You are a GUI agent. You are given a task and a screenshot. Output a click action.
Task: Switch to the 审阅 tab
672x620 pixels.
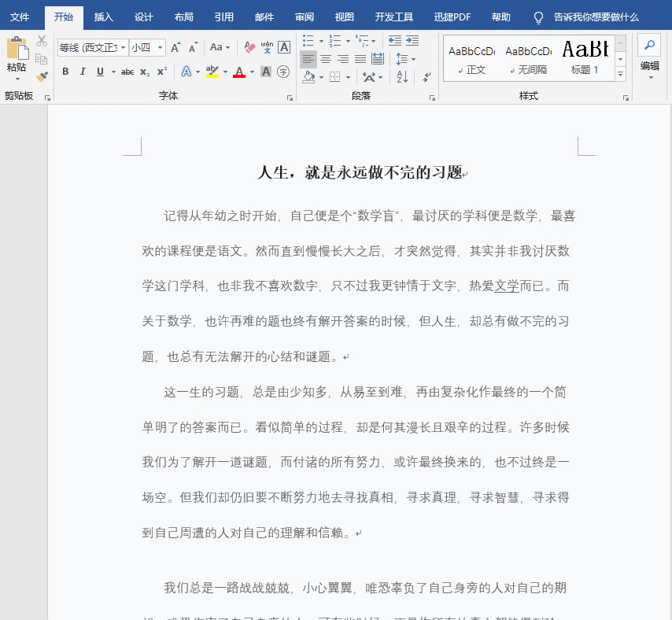[305, 17]
